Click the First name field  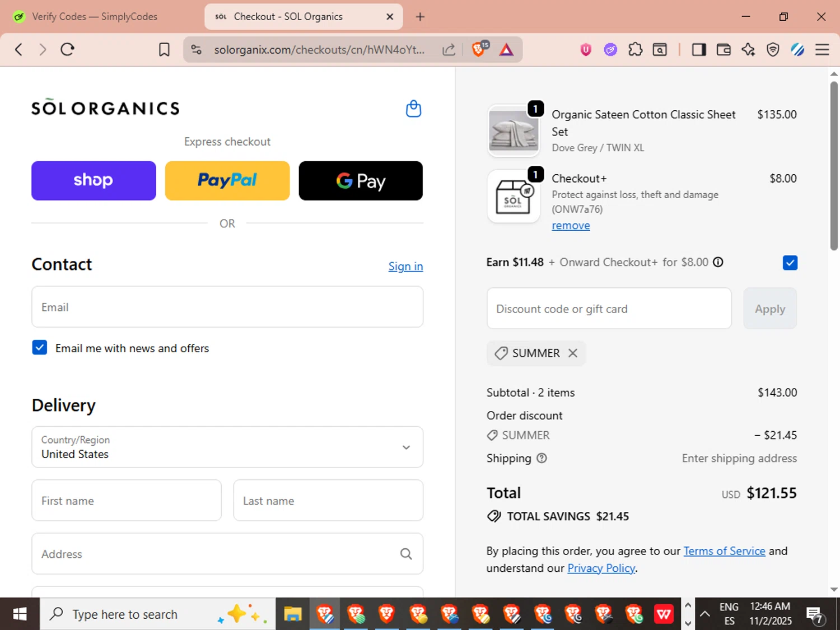pos(127,501)
